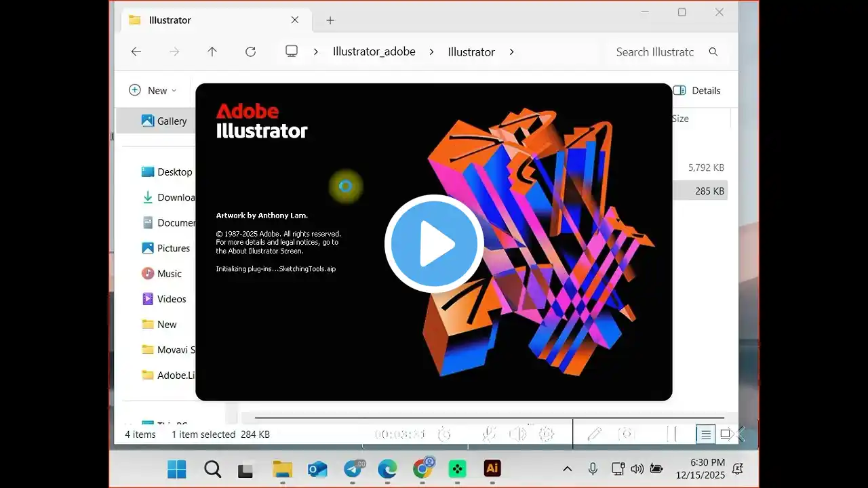Refresh the Illustrator folder view
This screenshot has height=488, width=868.
(x=250, y=52)
